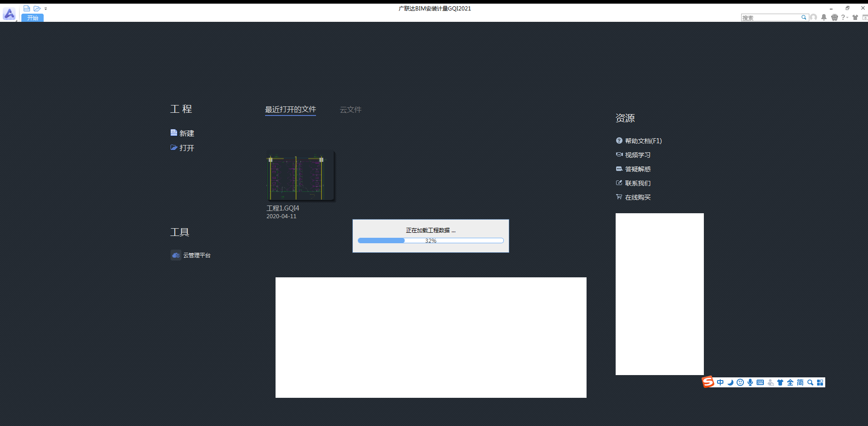Click the IME account login person icon
868x426 pixels.
(x=770, y=382)
